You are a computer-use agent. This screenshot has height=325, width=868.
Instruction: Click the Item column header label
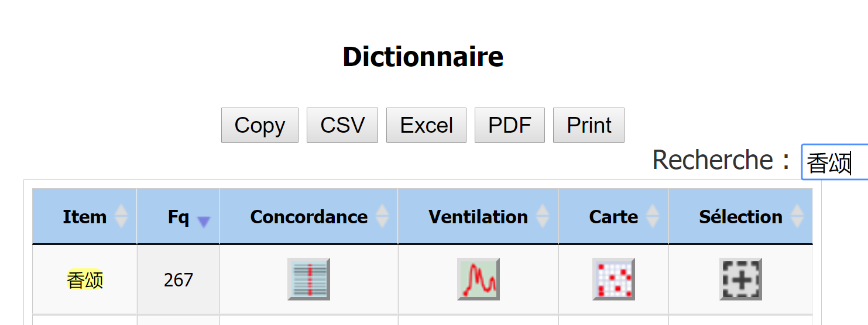pyautogui.click(x=85, y=217)
